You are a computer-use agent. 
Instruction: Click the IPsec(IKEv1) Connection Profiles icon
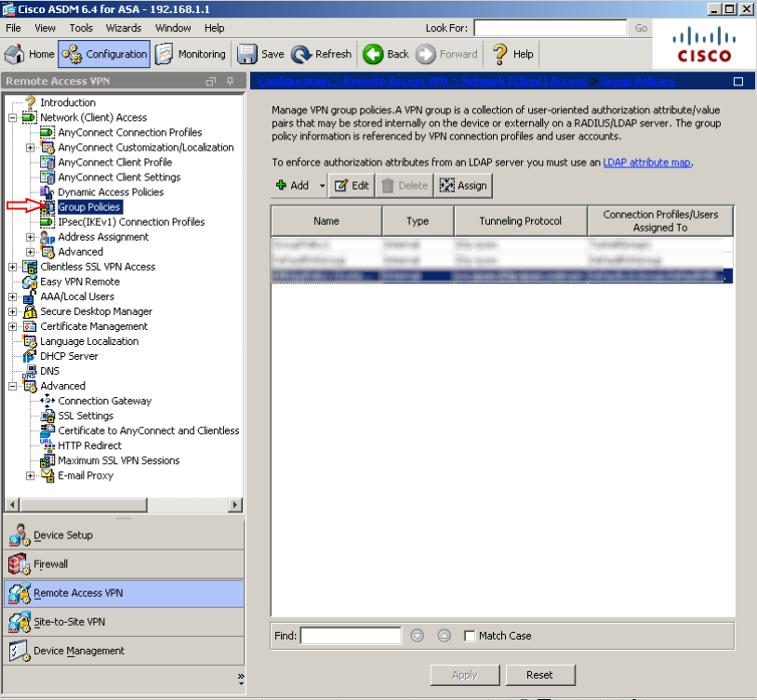pos(46,222)
